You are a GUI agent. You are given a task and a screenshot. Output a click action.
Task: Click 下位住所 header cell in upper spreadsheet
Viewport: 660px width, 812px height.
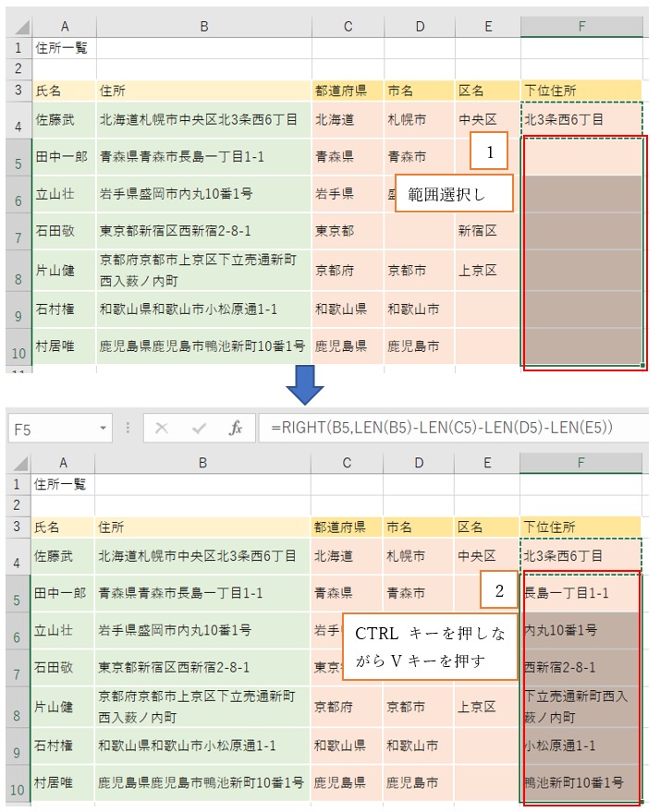pos(581,91)
